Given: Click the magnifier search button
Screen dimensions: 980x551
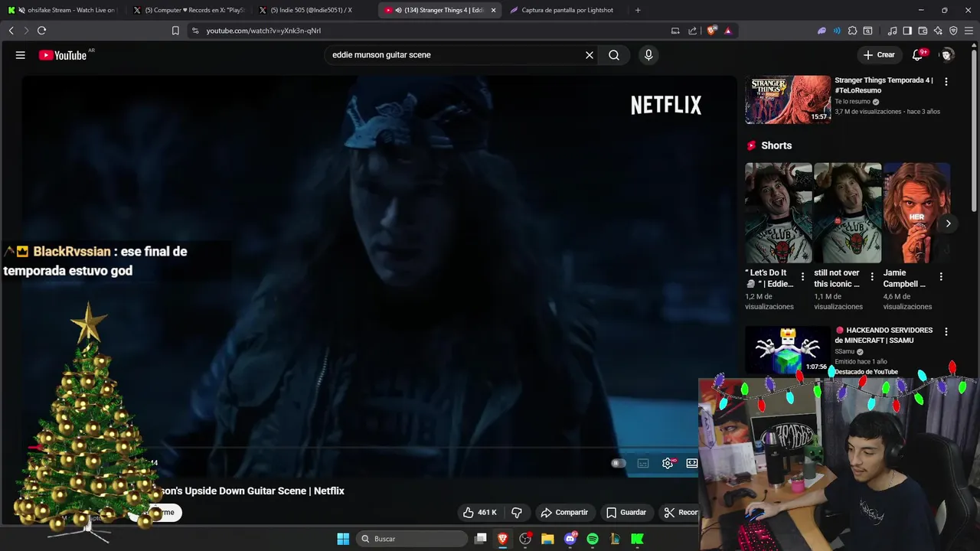Looking at the screenshot, I should click(x=614, y=55).
